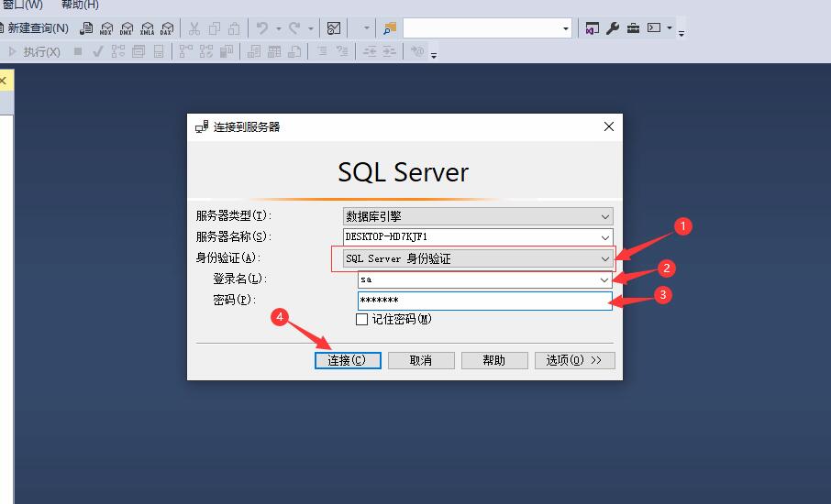Close the yellow docked panel tab
The width and height of the screenshot is (831, 504).
tap(3, 81)
